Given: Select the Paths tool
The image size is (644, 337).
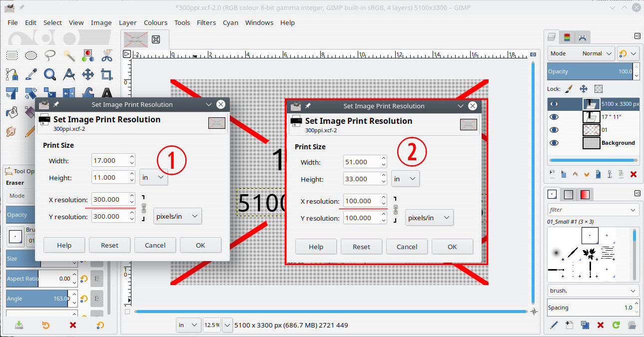Looking at the screenshot, I should coord(12,74).
